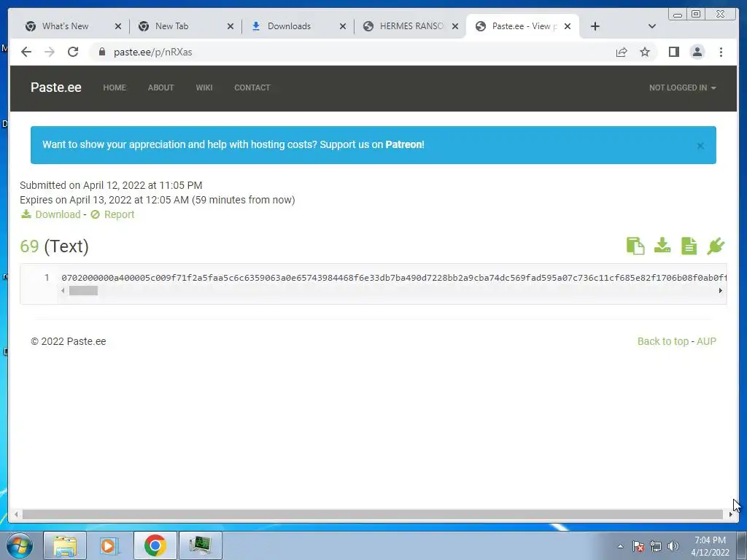Click the code box horizontal scrollbar thumb
The image size is (747, 560).
click(x=83, y=290)
